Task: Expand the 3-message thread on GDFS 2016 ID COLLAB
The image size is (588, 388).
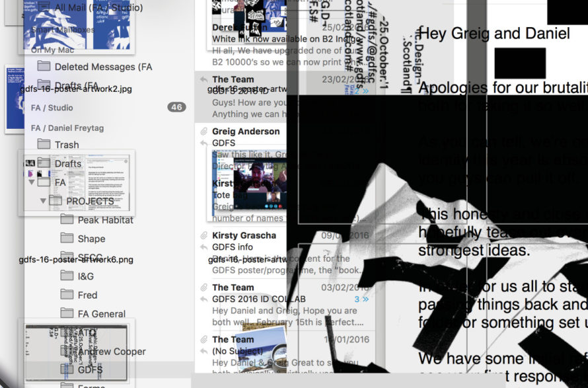Action: coord(362,299)
